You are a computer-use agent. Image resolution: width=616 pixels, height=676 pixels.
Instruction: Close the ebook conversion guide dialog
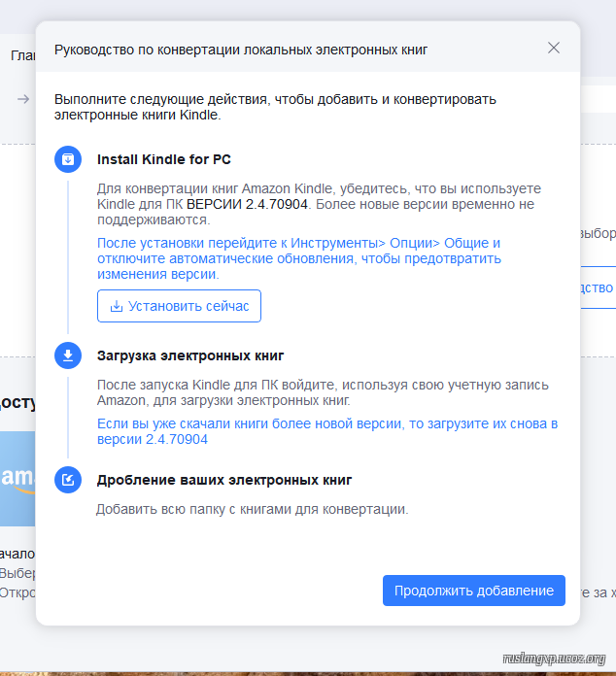pos(554,48)
